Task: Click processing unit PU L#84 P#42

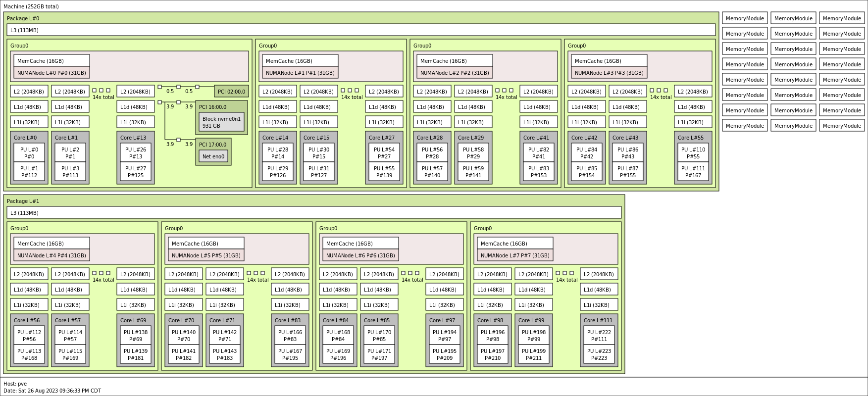Action: click(x=587, y=153)
